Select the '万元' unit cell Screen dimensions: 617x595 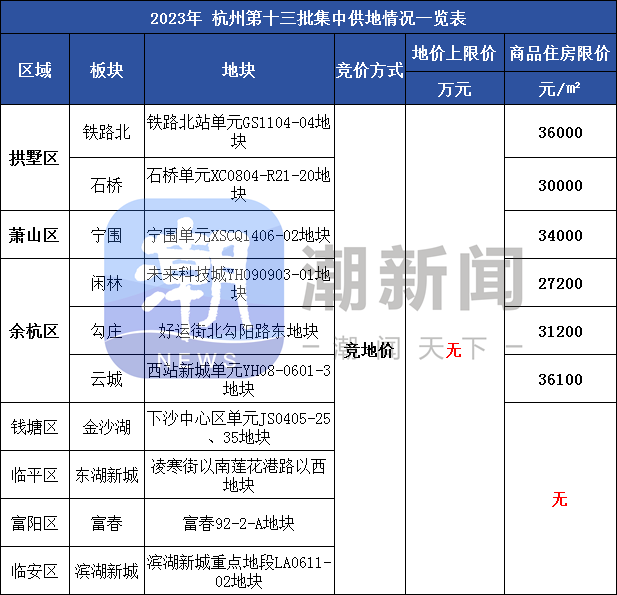pos(454,89)
